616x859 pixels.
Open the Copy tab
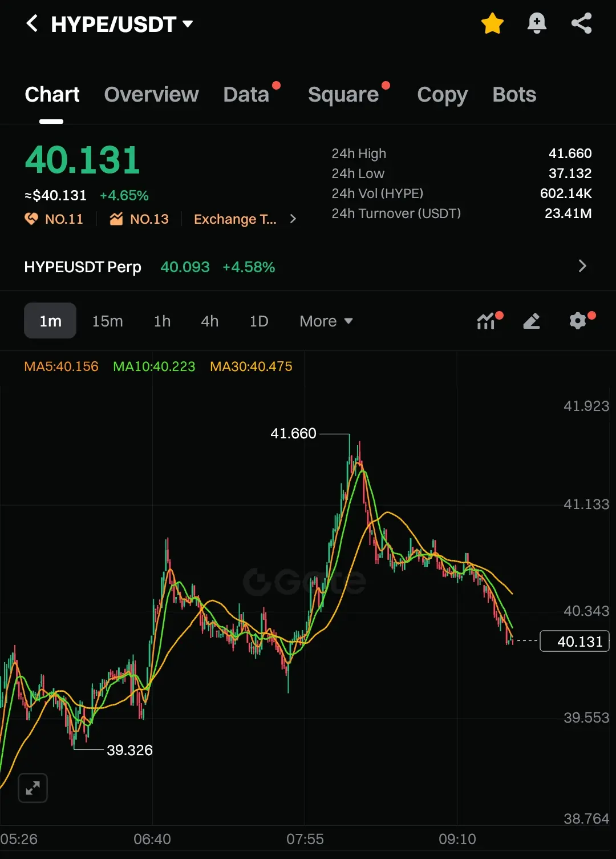click(x=442, y=95)
